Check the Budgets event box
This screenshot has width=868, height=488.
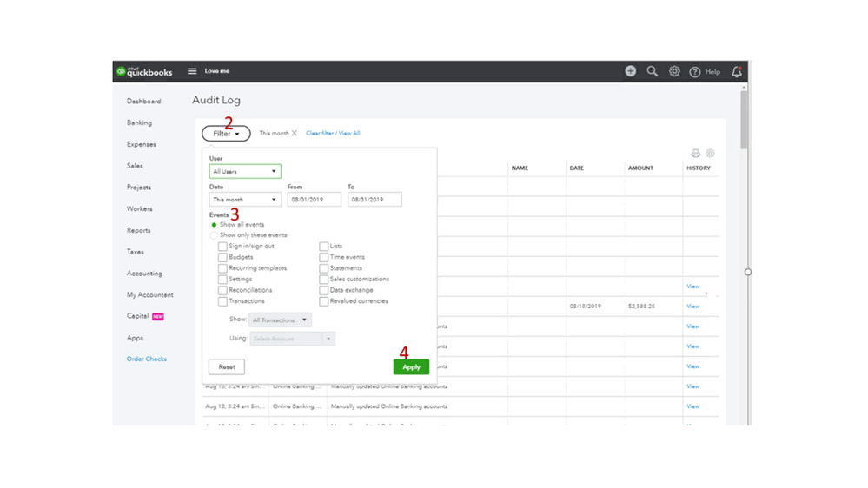pos(222,257)
